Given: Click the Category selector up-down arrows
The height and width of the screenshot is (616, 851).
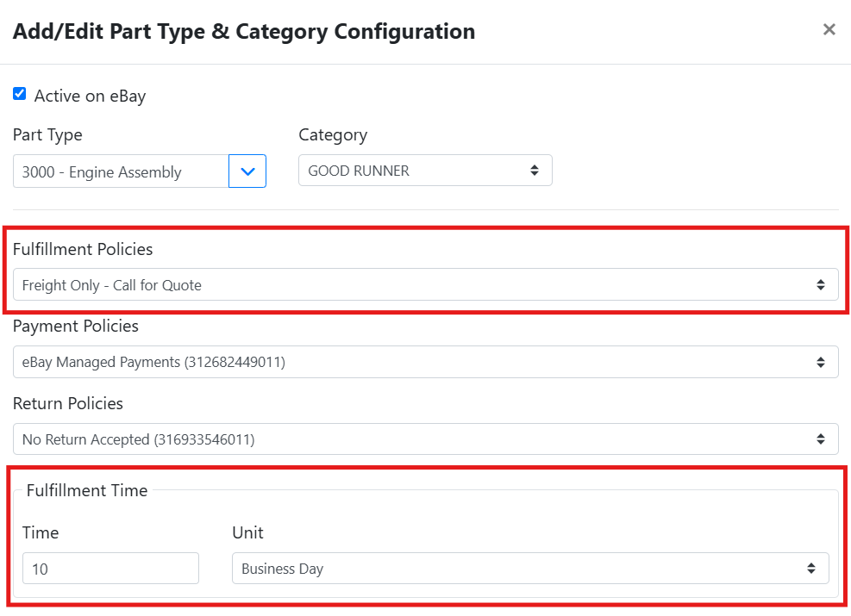Looking at the screenshot, I should [x=535, y=171].
